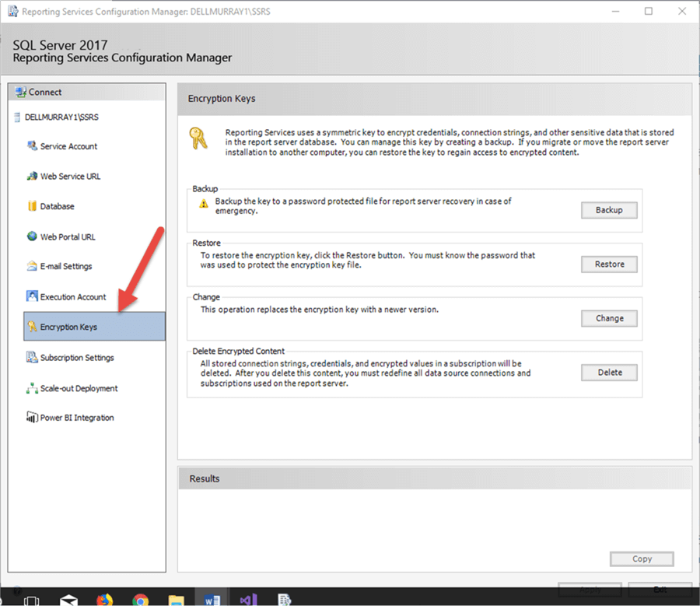Select Encryption Keys in the sidebar
Image resolution: width=700 pixels, height=606 pixels.
(94, 327)
